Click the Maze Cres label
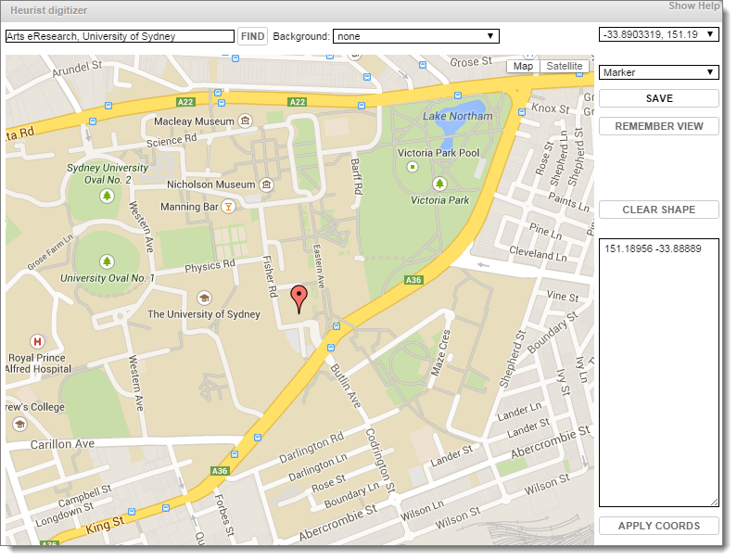This screenshot has width=737, height=560. coord(440,352)
